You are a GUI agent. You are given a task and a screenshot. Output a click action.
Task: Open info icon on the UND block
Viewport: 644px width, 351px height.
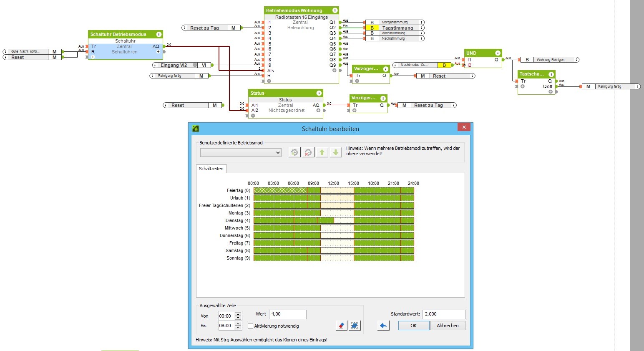(x=498, y=53)
